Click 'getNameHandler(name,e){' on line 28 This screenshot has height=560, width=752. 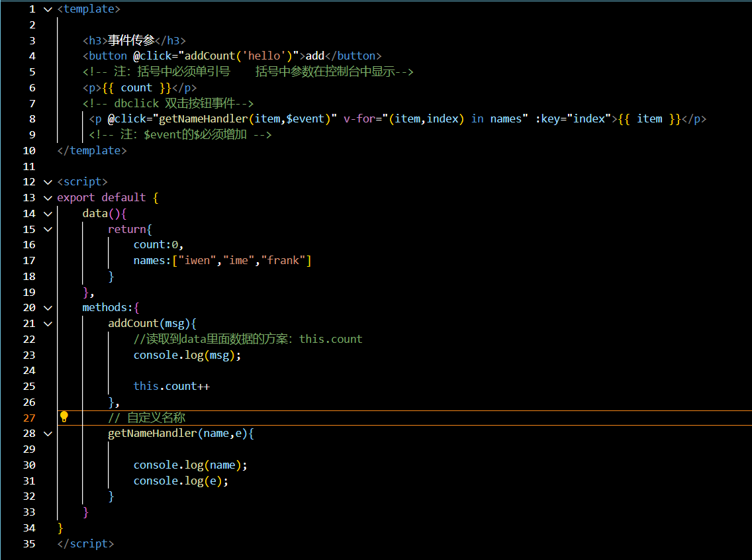click(x=181, y=434)
